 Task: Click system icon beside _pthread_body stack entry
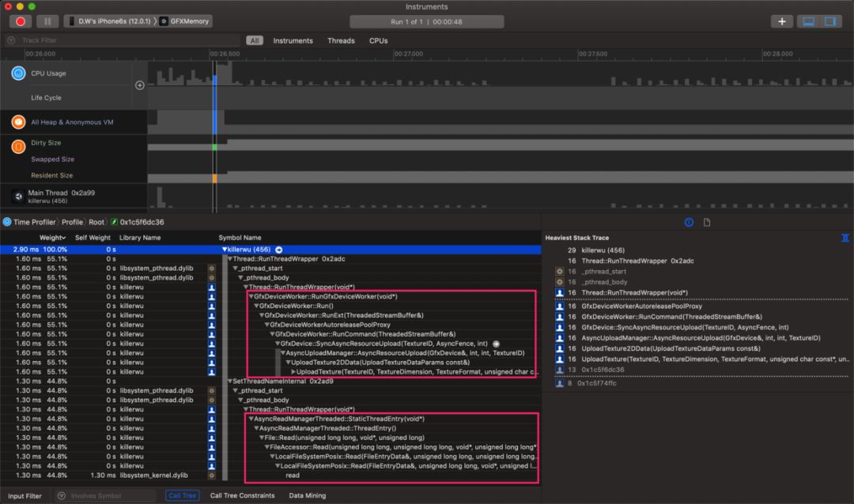559,282
